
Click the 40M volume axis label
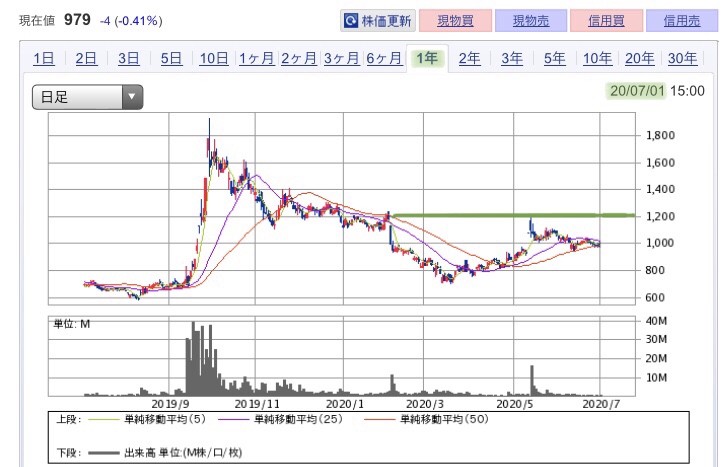click(x=657, y=321)
